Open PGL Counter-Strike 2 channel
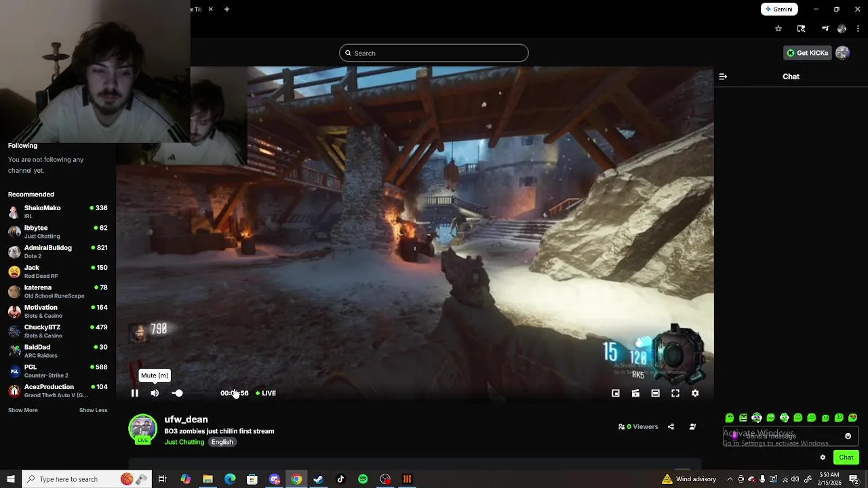The width and height of the screenshot is (868, 488). point(58,371)
